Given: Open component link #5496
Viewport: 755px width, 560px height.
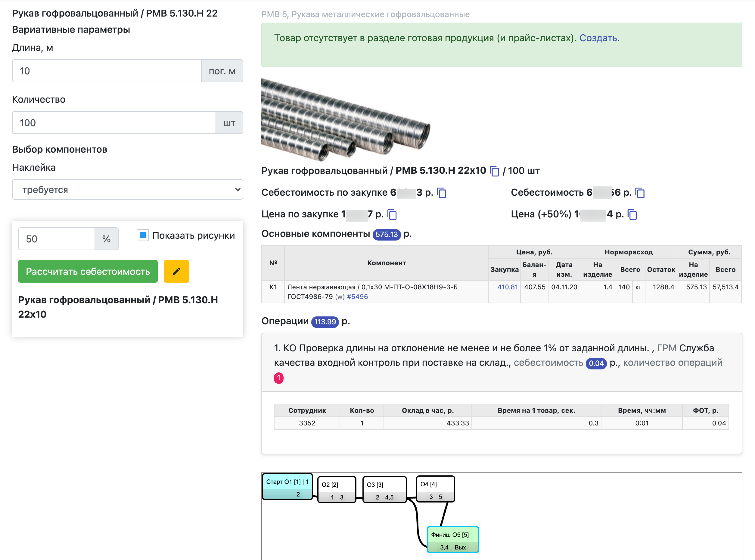Looking at the screenshot, I should 357,297.
